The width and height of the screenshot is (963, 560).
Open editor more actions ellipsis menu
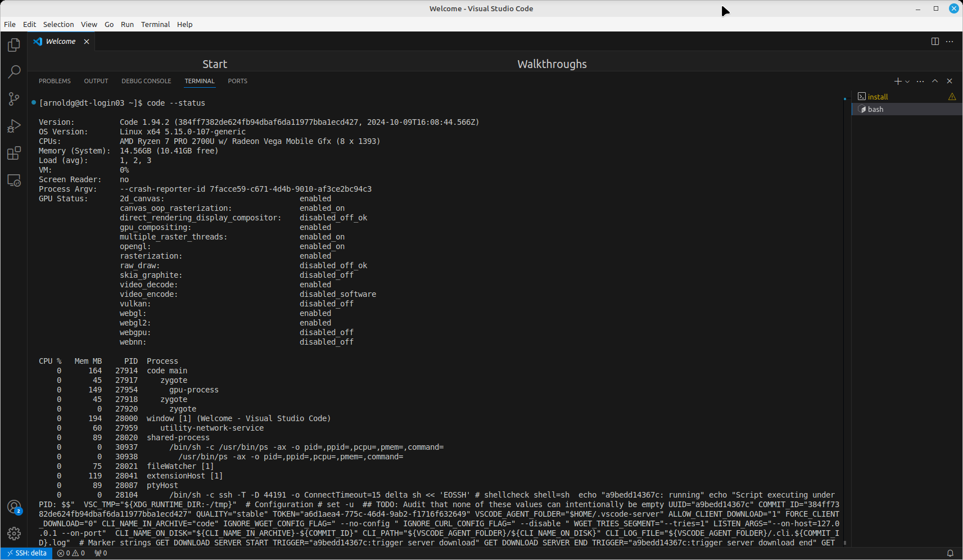point(950,42)
